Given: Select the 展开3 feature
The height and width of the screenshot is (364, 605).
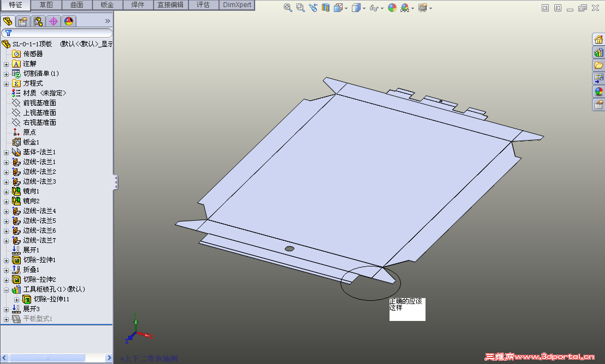Looking at the screenshot, I should pyautogui.click(x=31, y=309).
